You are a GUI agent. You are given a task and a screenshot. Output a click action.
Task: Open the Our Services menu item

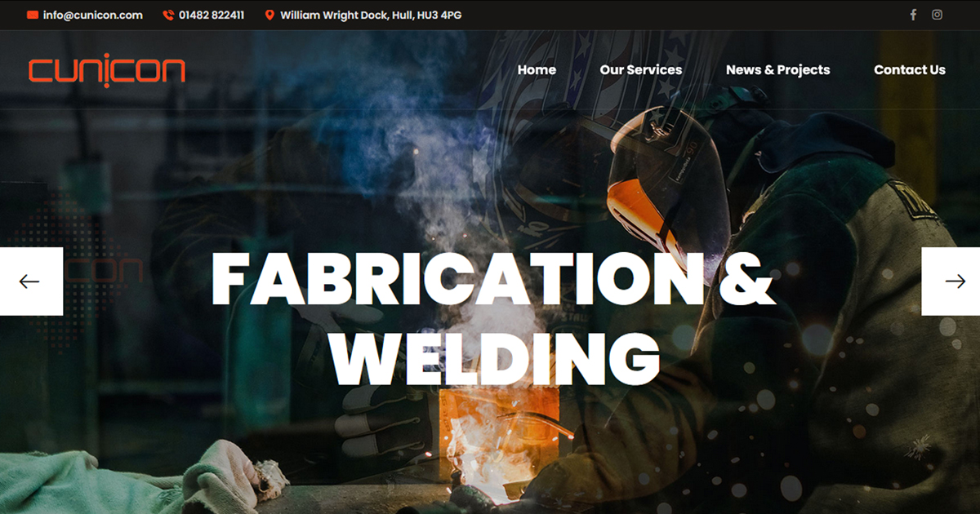coord(641,70)
